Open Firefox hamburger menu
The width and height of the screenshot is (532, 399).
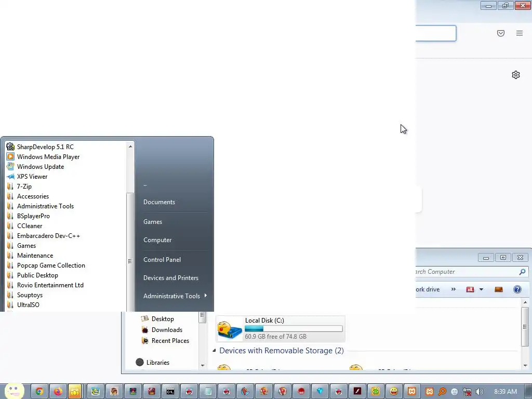tap(520, 33)
